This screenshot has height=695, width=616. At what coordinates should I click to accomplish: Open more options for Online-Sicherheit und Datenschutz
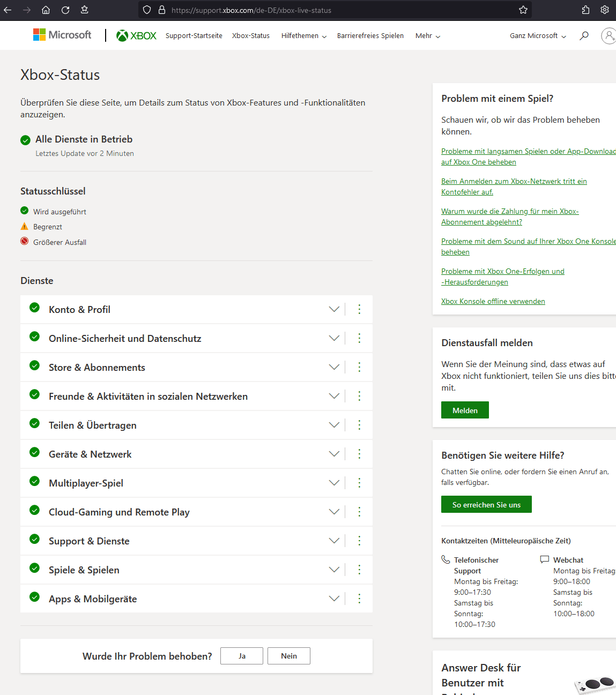coord(359,338)
